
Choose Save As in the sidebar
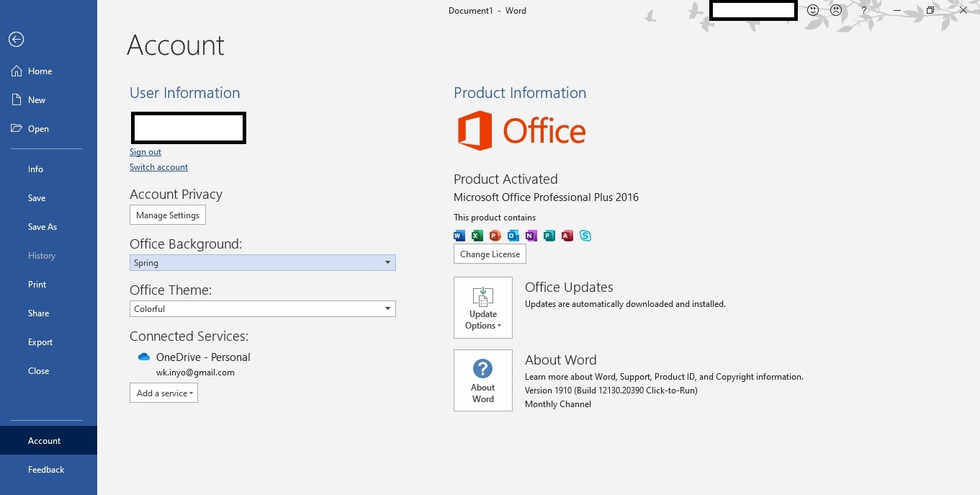pyautogui.click(x=48, y=227)
